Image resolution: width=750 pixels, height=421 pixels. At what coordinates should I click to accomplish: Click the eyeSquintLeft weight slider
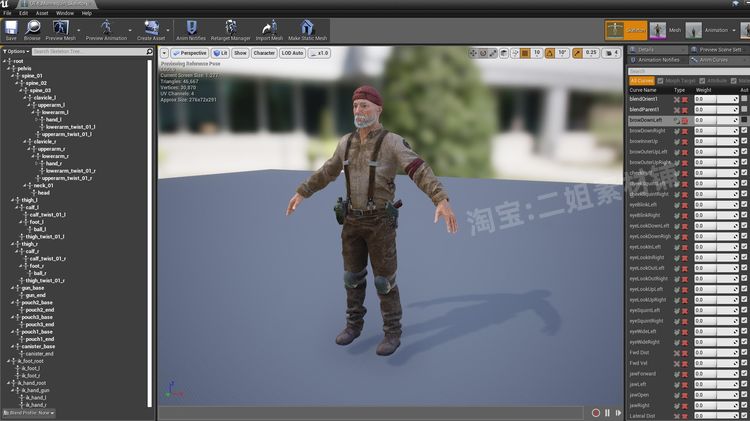tap(716, 310)
